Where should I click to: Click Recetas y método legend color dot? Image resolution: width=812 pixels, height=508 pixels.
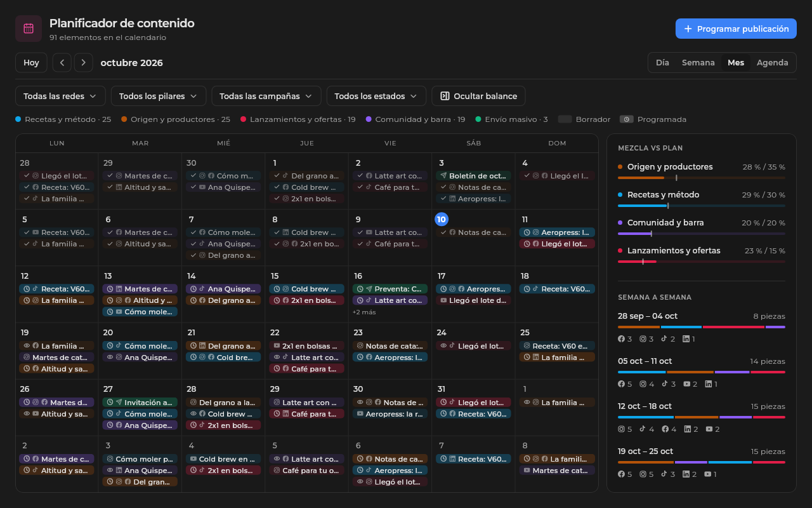click(18, 119)
